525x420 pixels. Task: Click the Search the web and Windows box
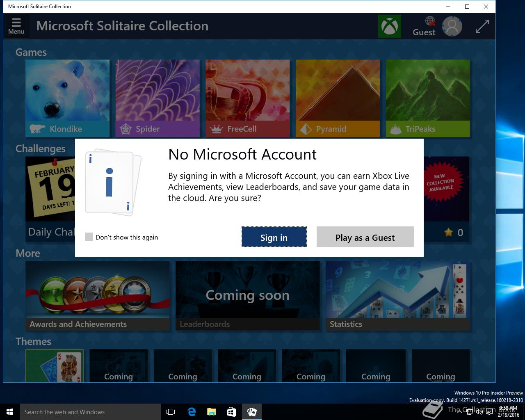pyautogui.click(x=90, y=412)
